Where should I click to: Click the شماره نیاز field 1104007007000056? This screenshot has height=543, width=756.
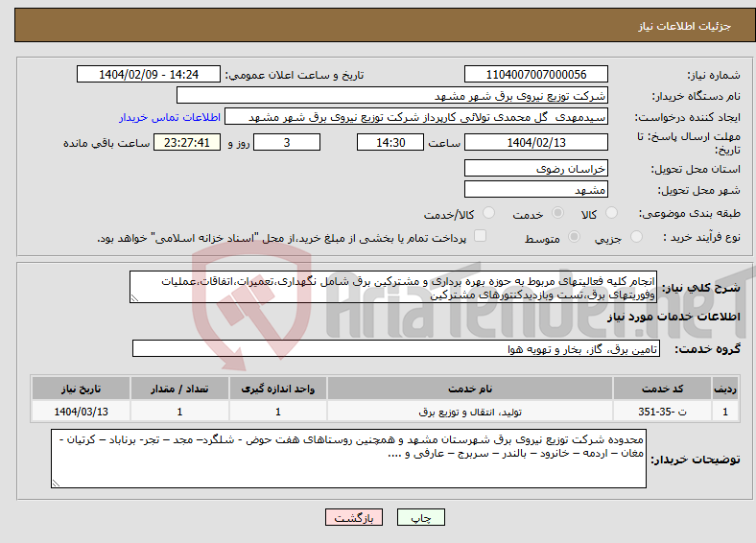click(535, 74)
